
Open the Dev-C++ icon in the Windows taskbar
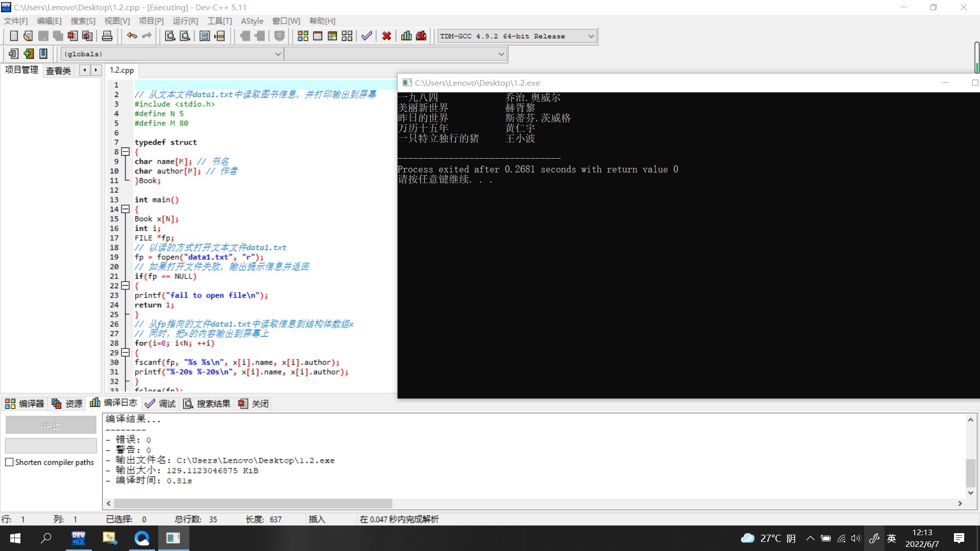point(79,538)
